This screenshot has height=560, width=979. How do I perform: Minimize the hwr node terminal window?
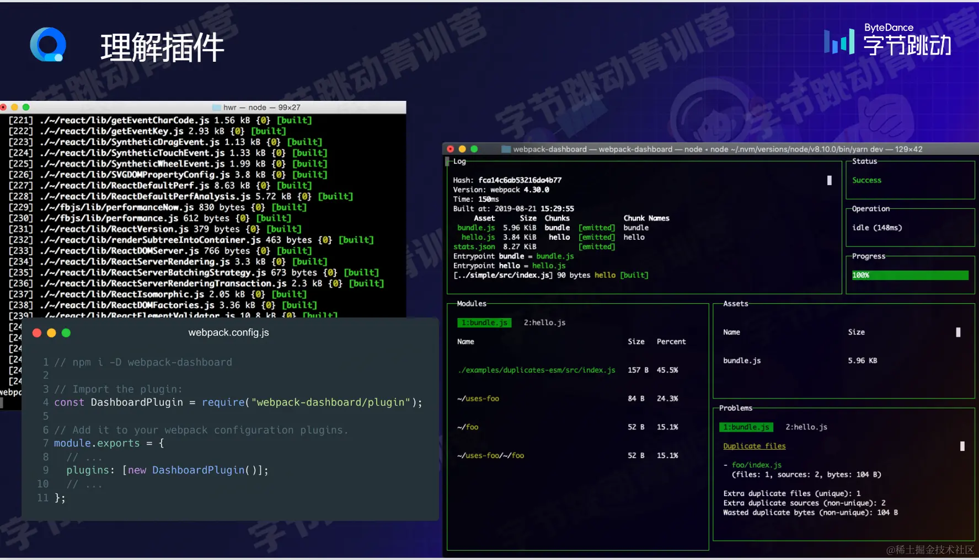14,107
